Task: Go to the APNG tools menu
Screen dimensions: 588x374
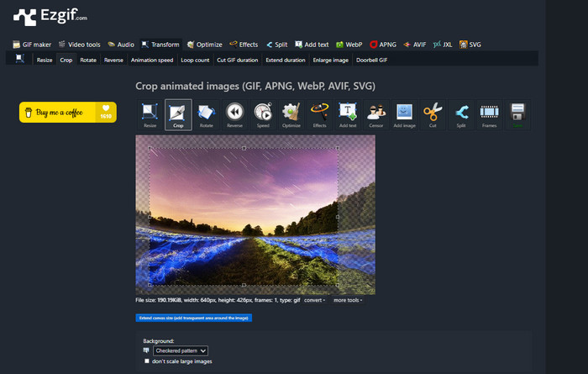Action: point(383,45)
